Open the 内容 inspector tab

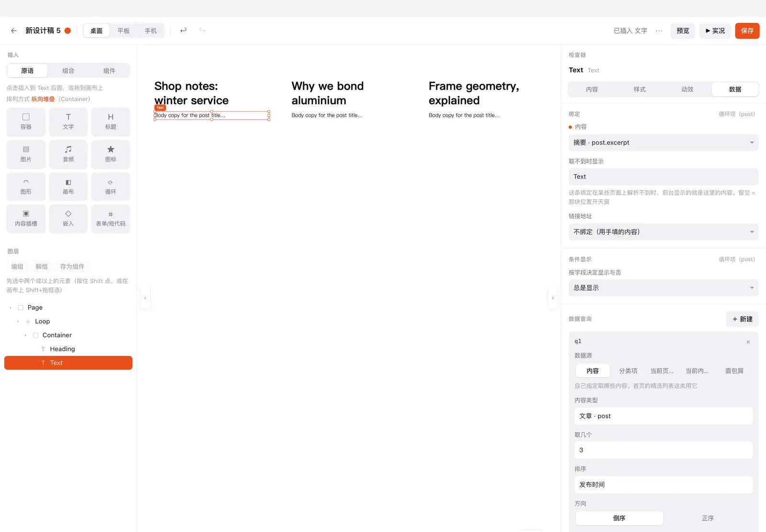click(592, 90)
